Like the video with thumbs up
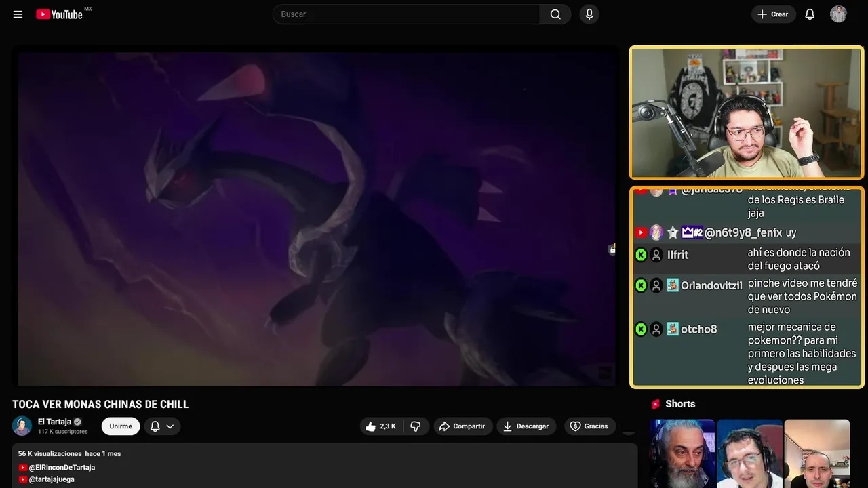The width and height of the screenshot is (868, 488). click(x=381, y=426)
